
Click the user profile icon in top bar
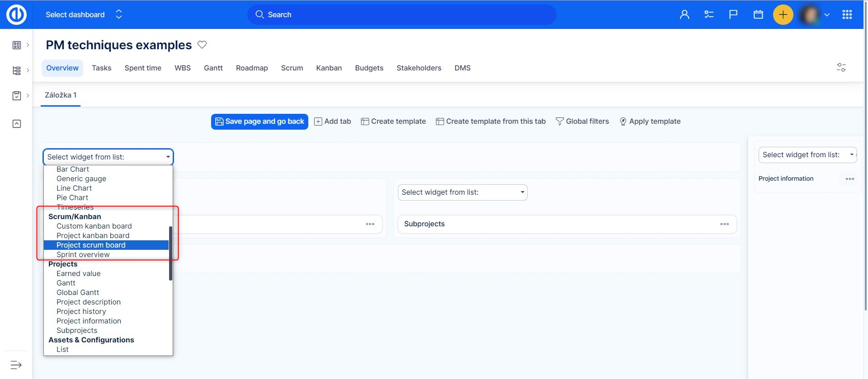(x=684, y=14)
